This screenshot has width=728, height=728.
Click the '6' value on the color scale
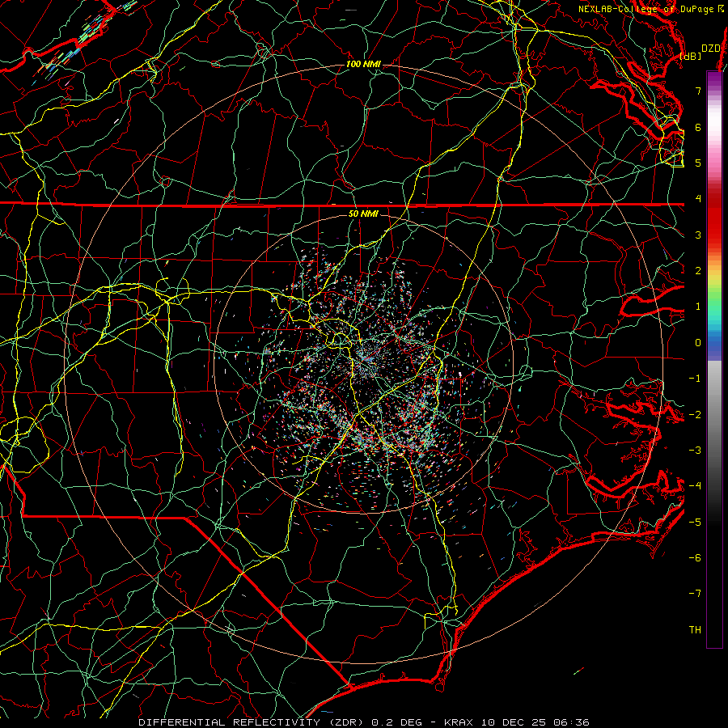[698, 127]
